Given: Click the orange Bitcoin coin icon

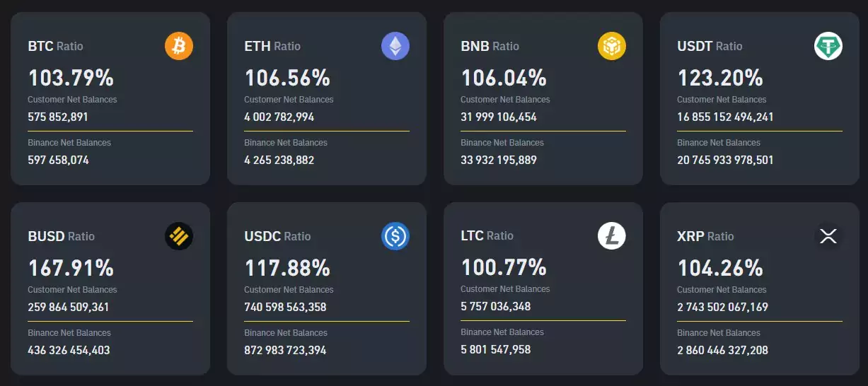Looking at the screenshot, I should 179,46.
